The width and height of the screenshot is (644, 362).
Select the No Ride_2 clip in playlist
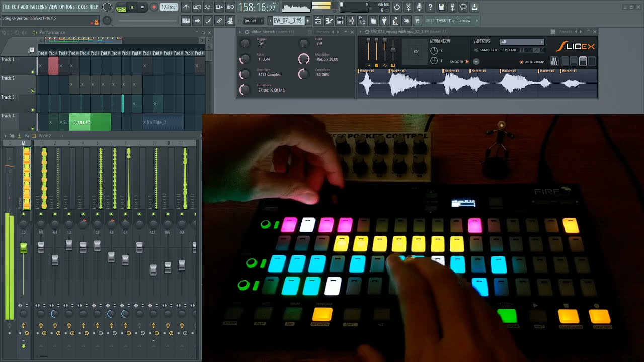point(163,122)
